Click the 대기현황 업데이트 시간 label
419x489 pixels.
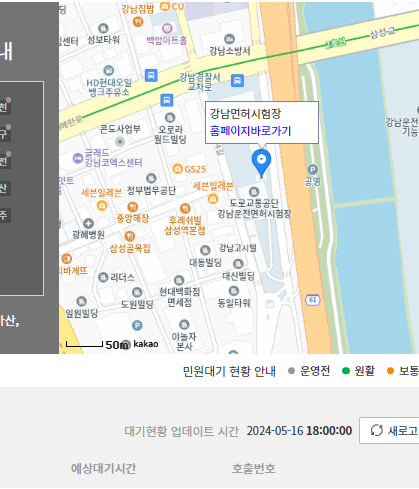181,431
